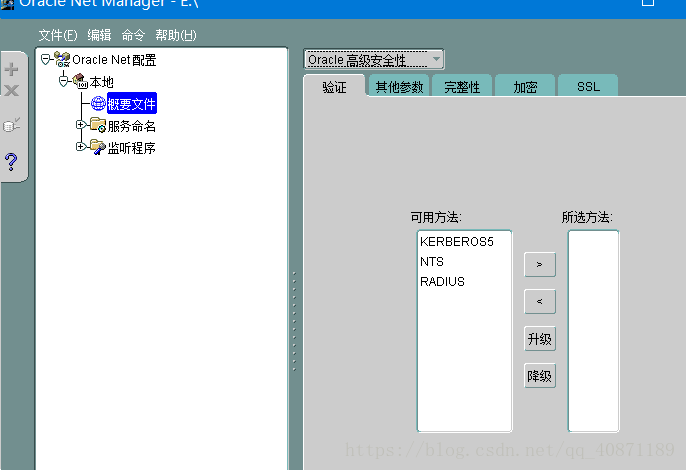The image size is (686, 470).
Task: Open the 命令 menu
Action: coord(133,35)
